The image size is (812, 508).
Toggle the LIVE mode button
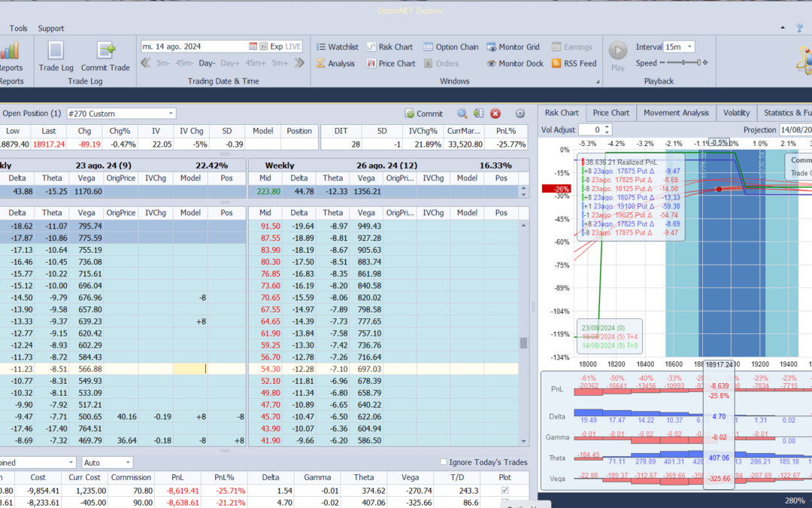292,47
